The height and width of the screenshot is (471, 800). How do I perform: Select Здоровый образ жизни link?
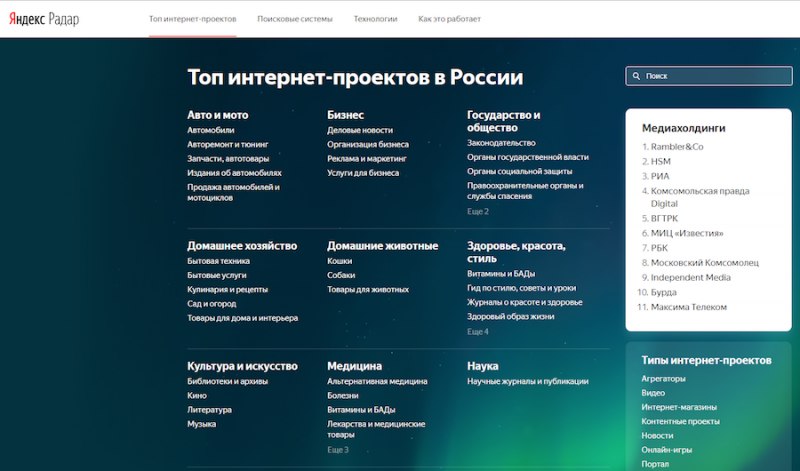pos(510,316)
